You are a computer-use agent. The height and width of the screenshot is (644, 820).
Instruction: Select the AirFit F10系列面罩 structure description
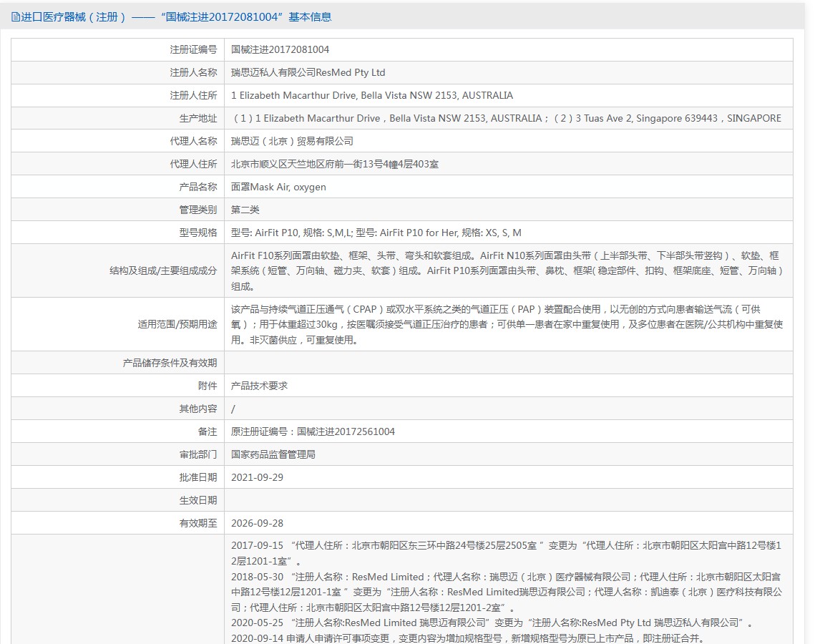(507, 271)
